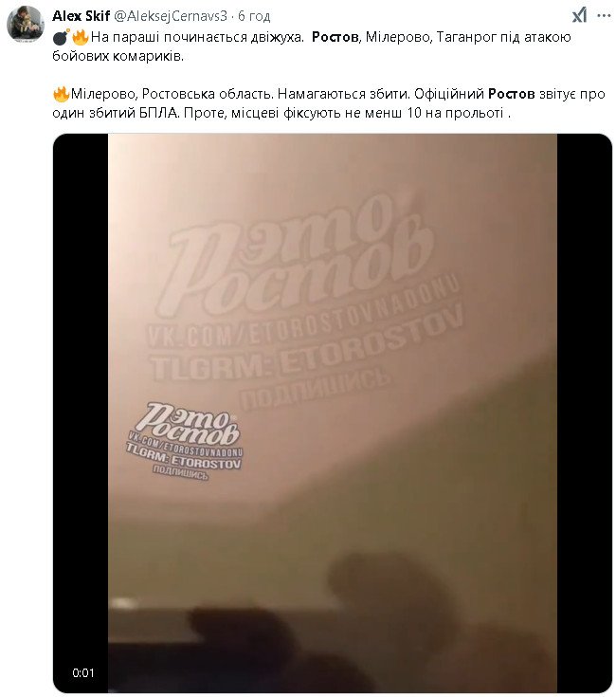Viewport: 616px width, 697px height.
Task: Open the Alex Skif display name link
Action: [x=81, y=16]
